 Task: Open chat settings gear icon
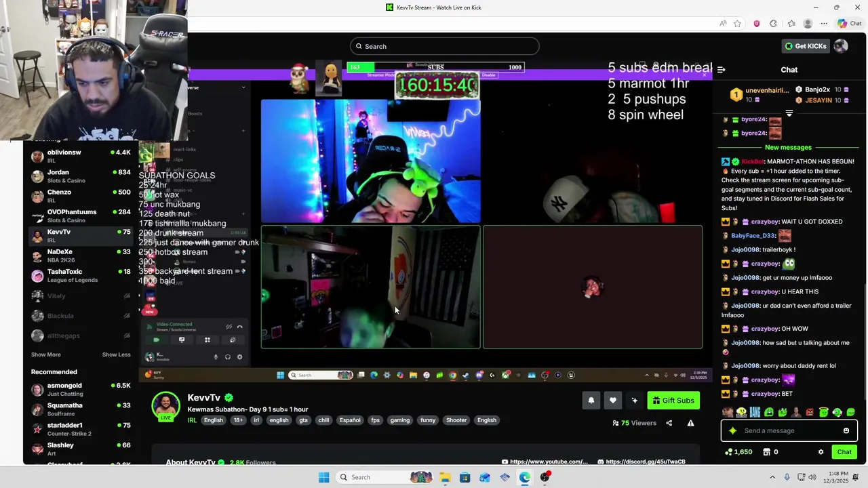pos(821,452)
